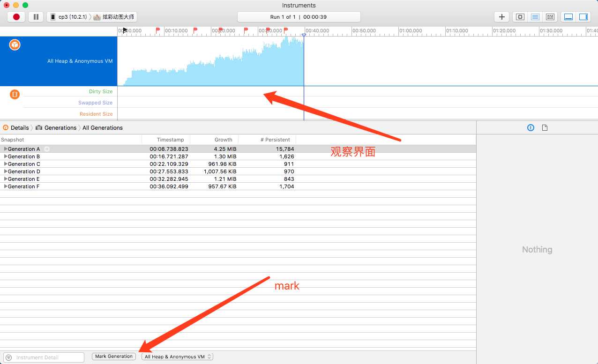
Task: Click the flag near 00:16 on timeline
Action: (x=195, y=30)
